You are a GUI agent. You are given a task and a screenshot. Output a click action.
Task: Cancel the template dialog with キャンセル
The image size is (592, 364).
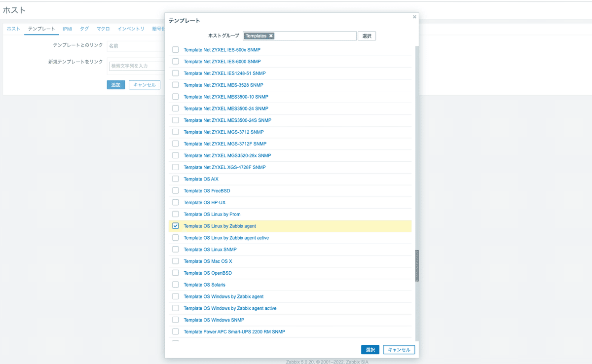(x=399, y=350)
